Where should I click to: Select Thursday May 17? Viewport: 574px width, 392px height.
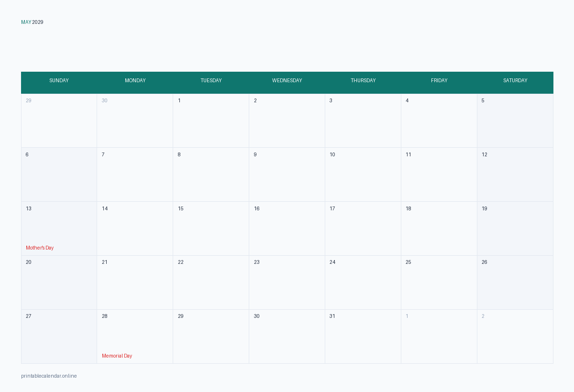pos(363,229)
